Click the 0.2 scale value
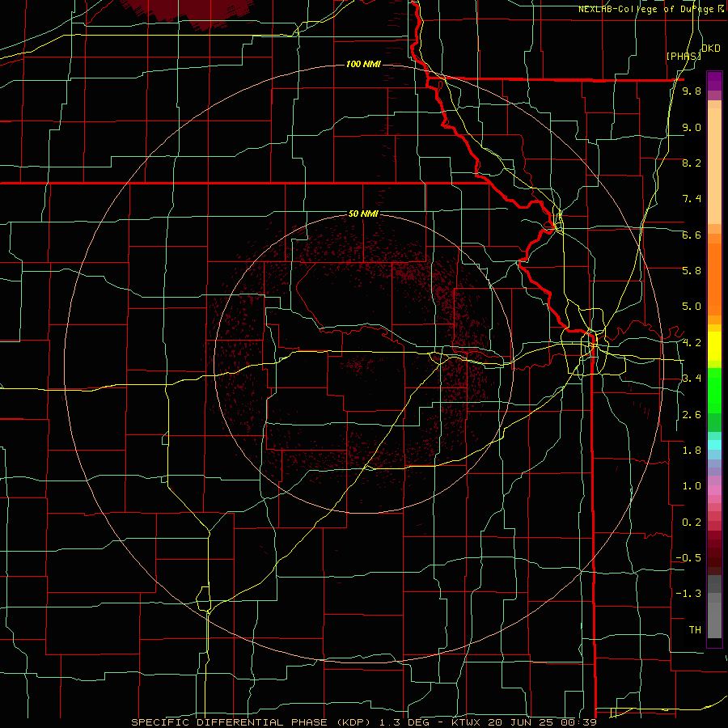Image resolution: width=728 pixels, height=728 pixels. click(x=692, y=523)
